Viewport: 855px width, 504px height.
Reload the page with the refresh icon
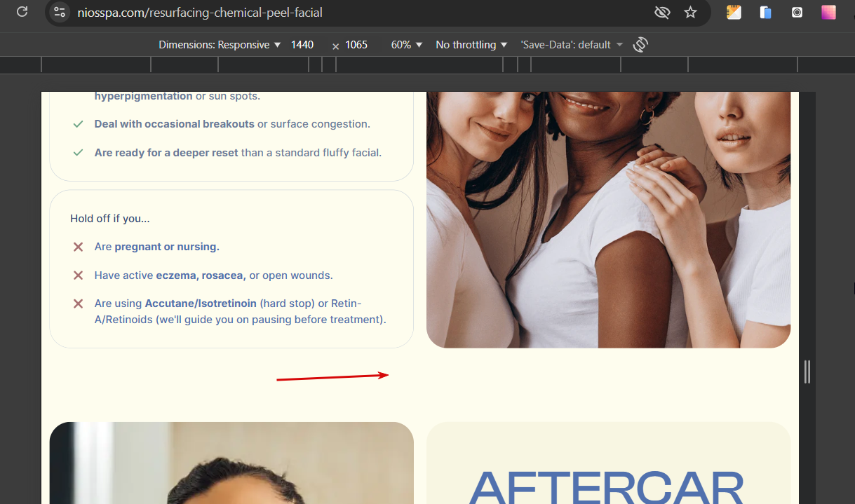coord(22,12)
